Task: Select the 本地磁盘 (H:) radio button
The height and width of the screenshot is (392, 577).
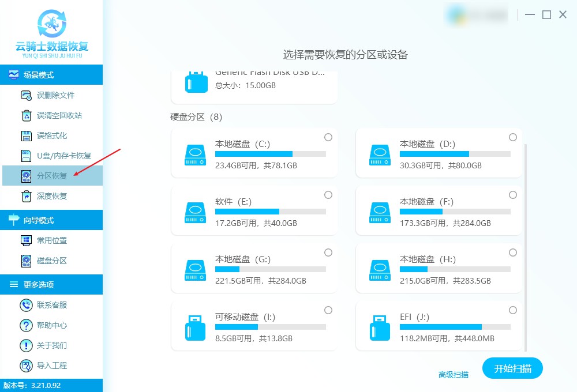Action: 513,252
